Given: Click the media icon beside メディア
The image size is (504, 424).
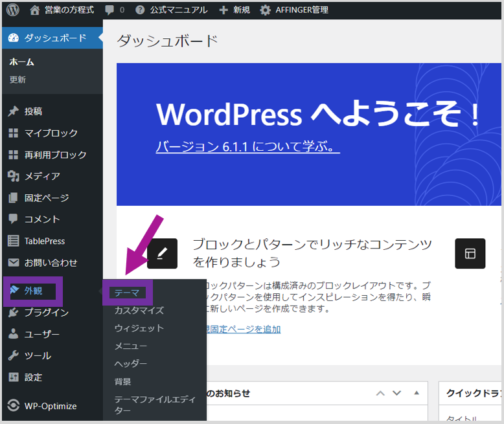Looking at the screenshot, I should point(13,176).
